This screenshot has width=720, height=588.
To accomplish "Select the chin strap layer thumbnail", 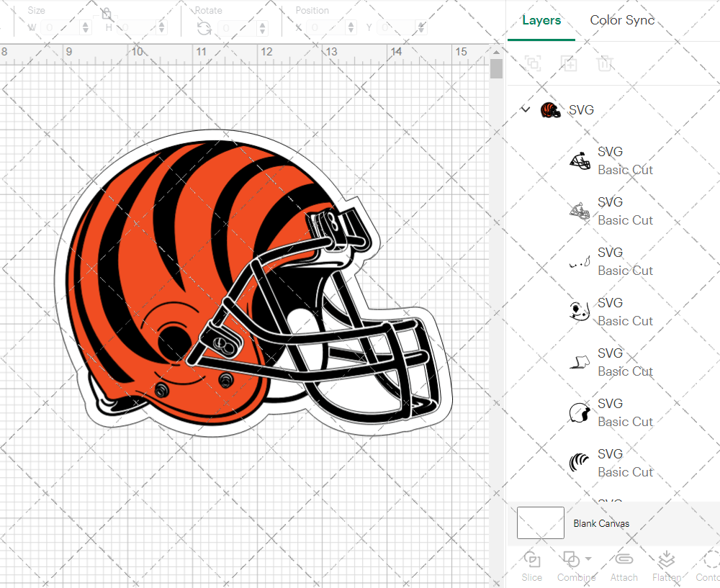I will pyautogui.click(x=580, y=362).
